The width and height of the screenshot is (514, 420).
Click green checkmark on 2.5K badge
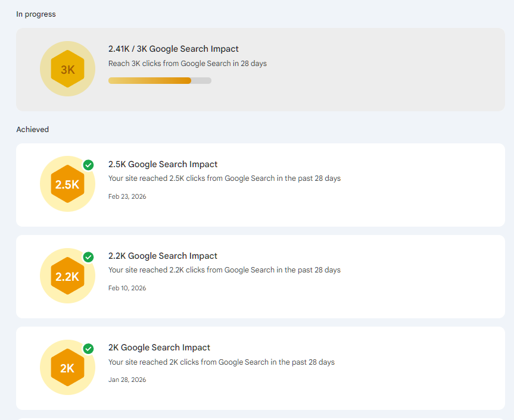pos(88,165)
